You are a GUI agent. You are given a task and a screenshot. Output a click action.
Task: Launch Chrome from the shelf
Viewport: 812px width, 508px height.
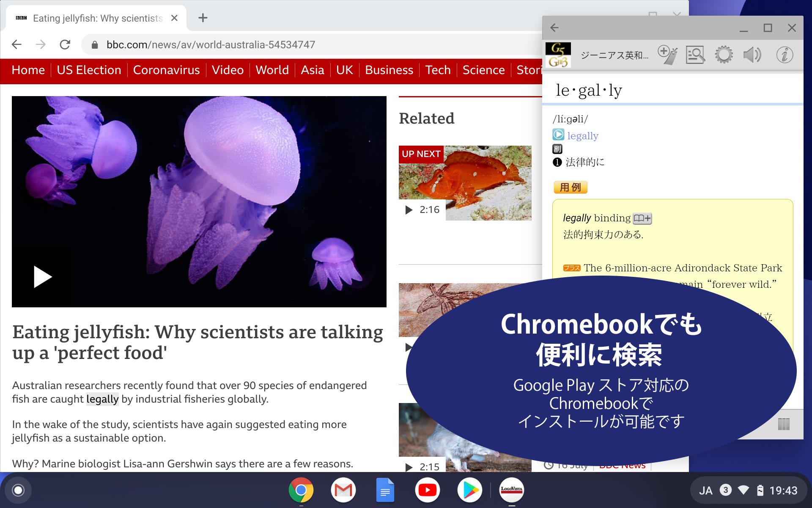301,490
